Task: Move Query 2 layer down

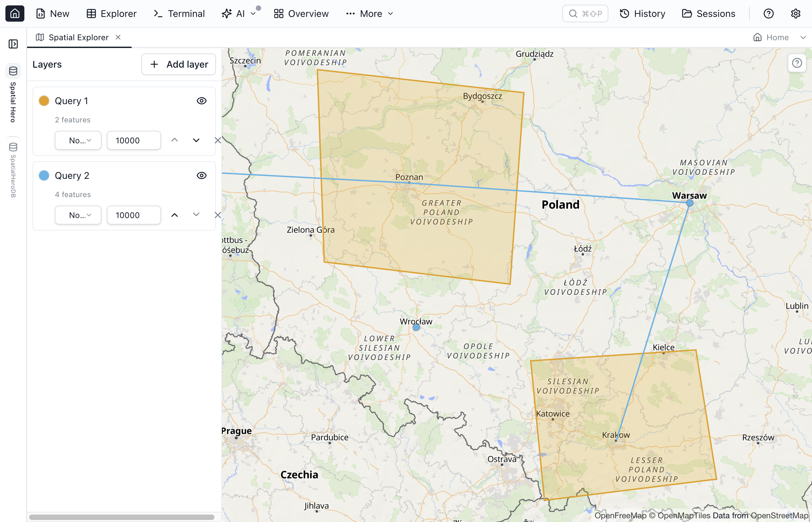Action: pyautogui.click(x=196, y=215)
